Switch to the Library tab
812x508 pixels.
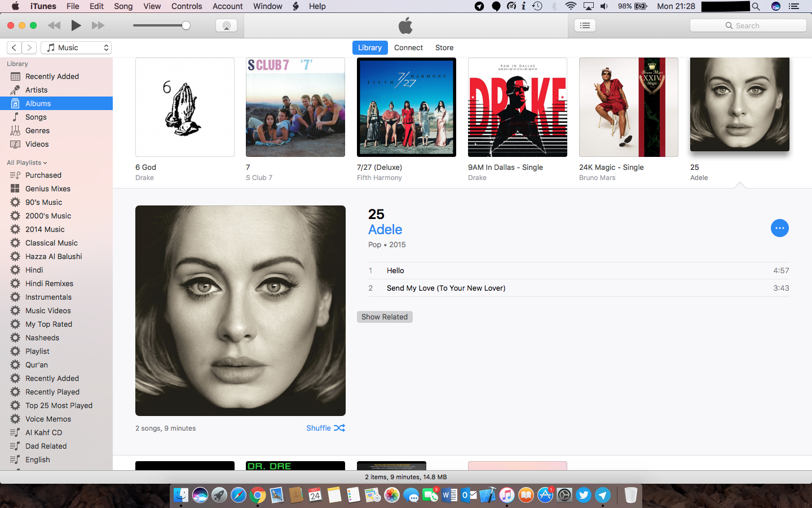pyautogui.click(x=370, y=47)
